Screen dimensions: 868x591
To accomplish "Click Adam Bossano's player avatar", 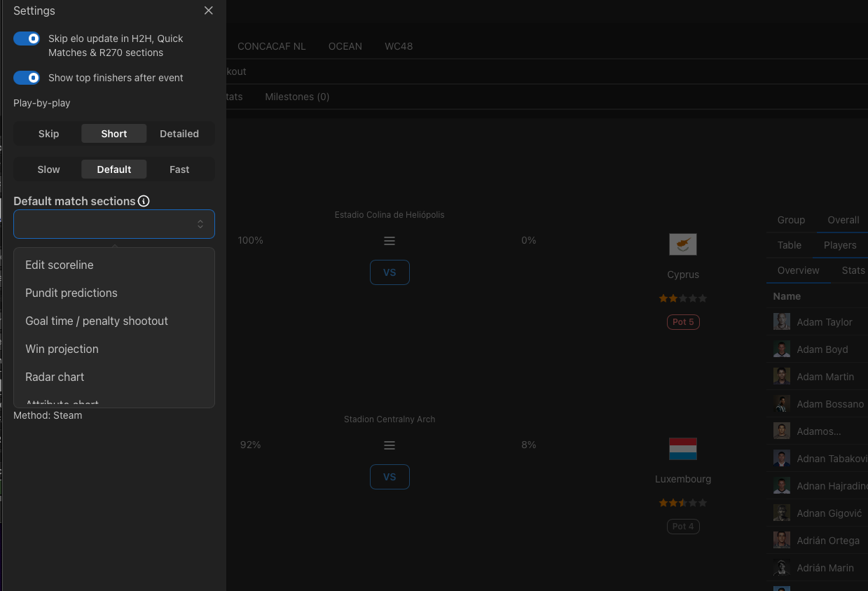I will 782,403.
